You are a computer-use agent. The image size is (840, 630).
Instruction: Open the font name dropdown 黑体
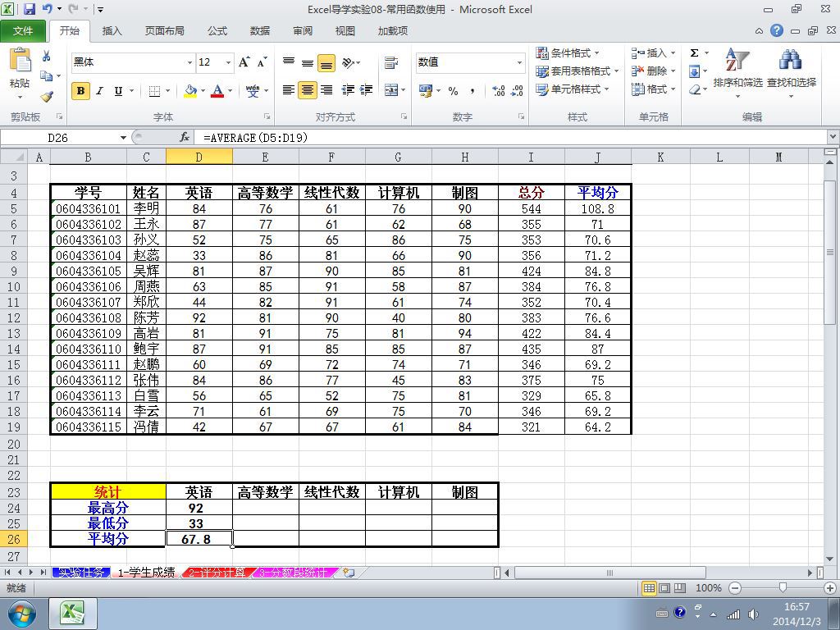point(189,62)
